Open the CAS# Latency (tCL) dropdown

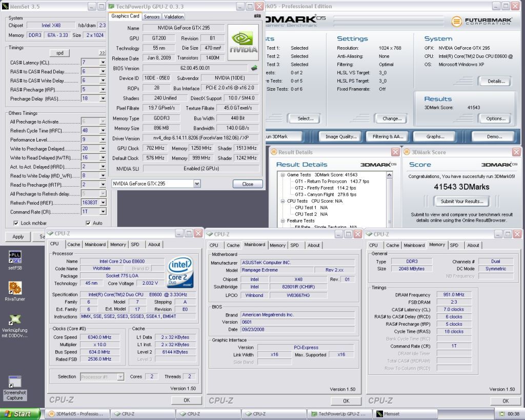point(103,62)
